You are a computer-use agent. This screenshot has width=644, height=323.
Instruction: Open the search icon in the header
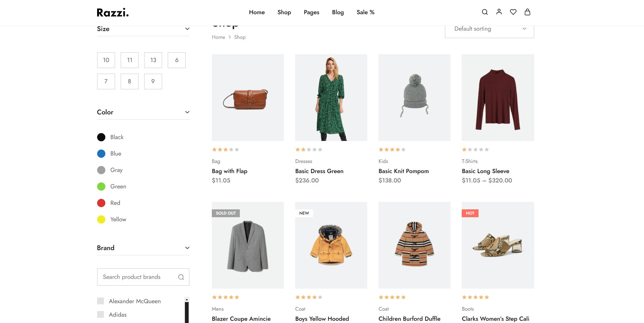(x=485, y=12)
